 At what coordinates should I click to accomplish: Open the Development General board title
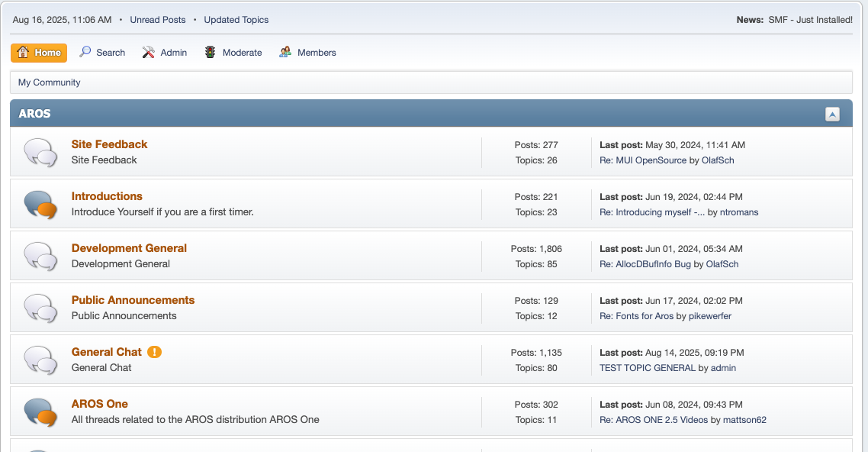pyautogui.click(x=129, y=248)
